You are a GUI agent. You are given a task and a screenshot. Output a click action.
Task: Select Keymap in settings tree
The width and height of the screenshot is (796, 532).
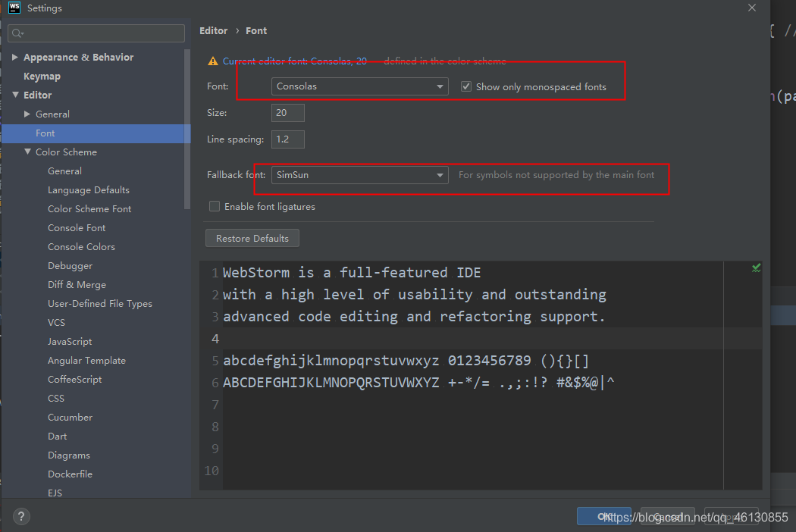42,76
